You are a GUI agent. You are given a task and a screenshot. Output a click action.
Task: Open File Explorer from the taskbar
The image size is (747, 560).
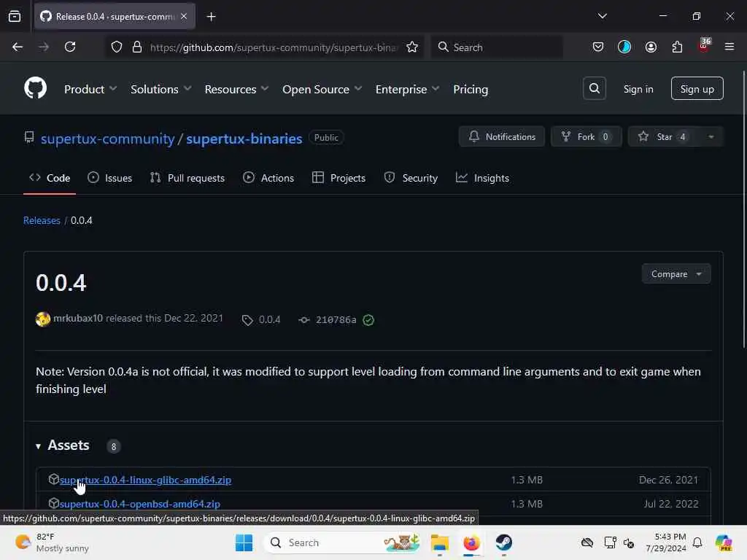click(x=439, y=542)
